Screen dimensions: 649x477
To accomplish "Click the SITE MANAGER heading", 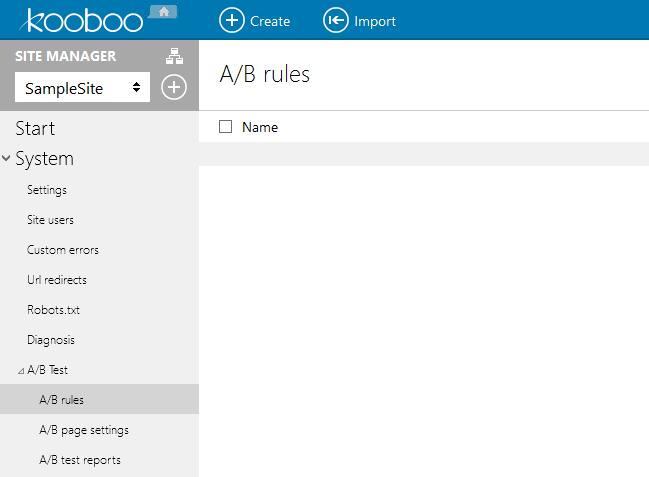I will [x=65, y=56].
